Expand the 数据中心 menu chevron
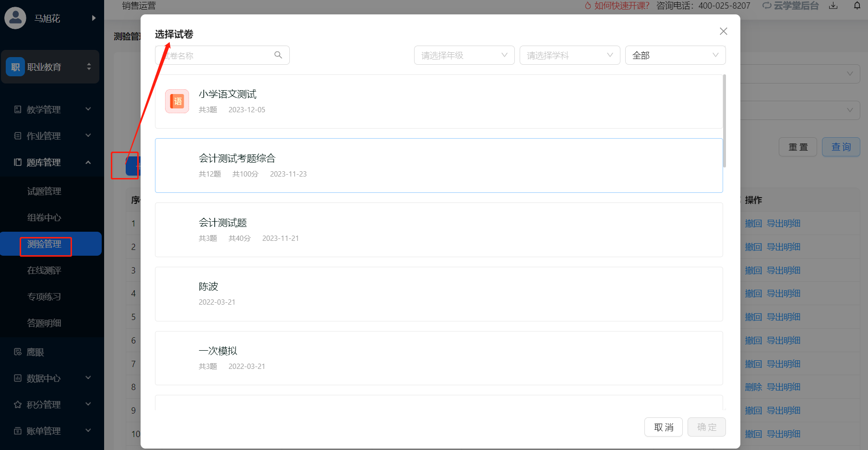This screenshot has height=450, width=868. [x=88, y=378]
